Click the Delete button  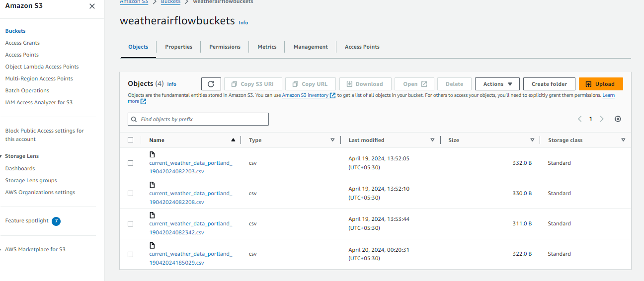point(454,84)
